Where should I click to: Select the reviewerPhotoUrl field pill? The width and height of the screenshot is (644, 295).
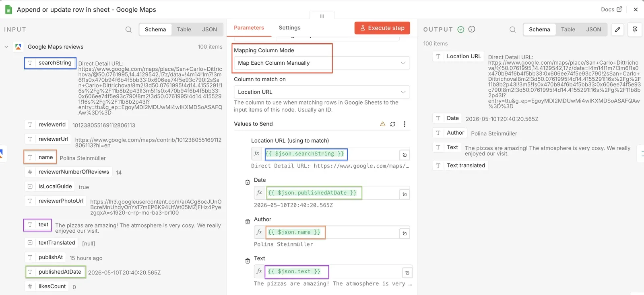56,201
